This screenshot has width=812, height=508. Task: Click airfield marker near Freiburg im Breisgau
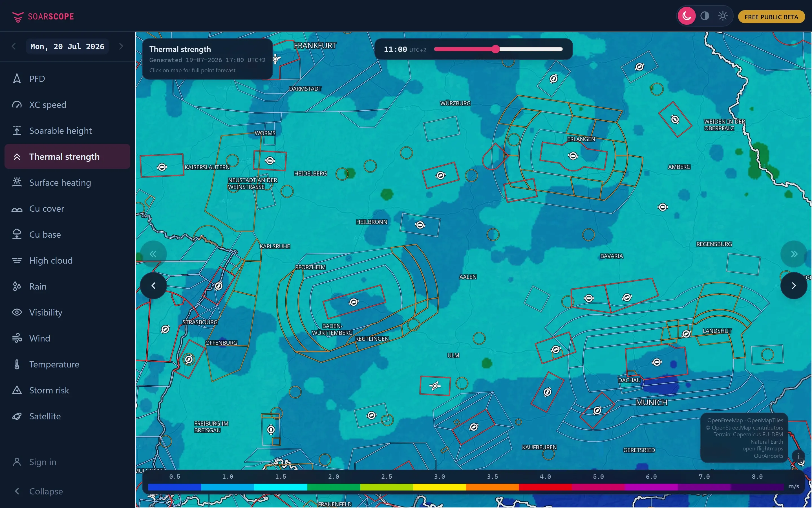[x=271, y=430]
